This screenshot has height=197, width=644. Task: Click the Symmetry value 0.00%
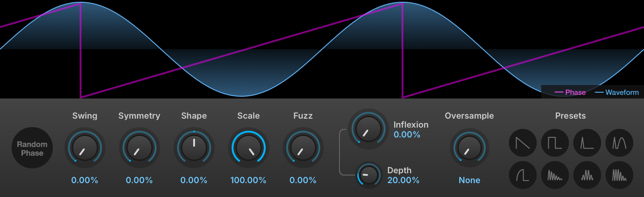point(139,180)
